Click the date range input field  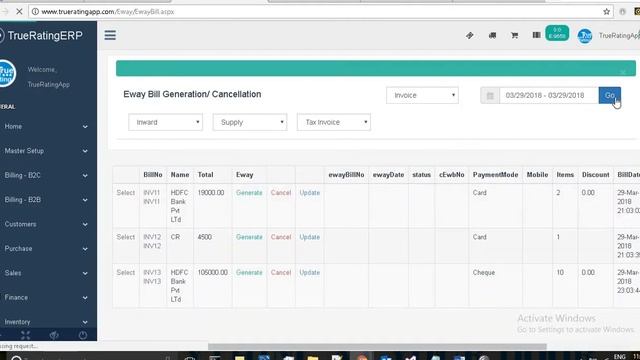(549, 96)
